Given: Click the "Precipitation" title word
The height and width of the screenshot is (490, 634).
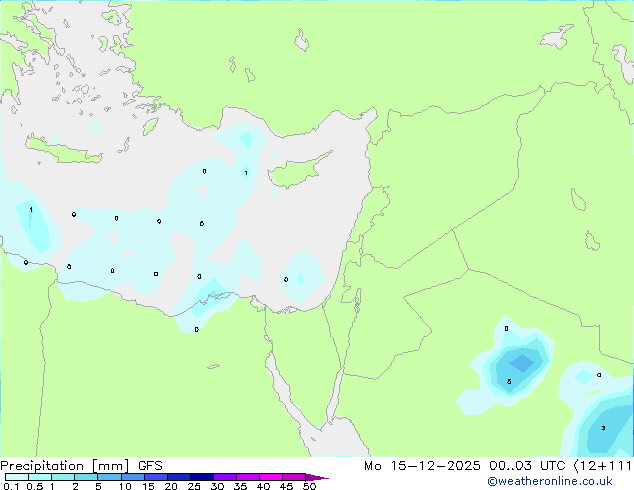Looking at the screenshot, I should coord(42,466).
